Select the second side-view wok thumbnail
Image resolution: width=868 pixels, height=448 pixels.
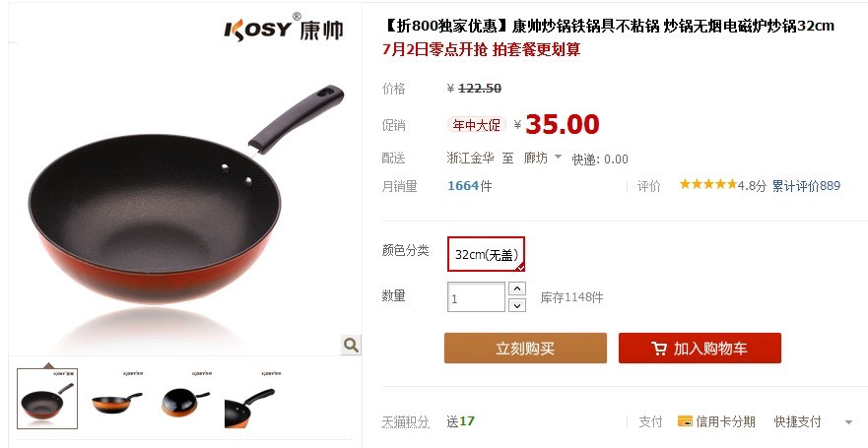coord(117,400)
